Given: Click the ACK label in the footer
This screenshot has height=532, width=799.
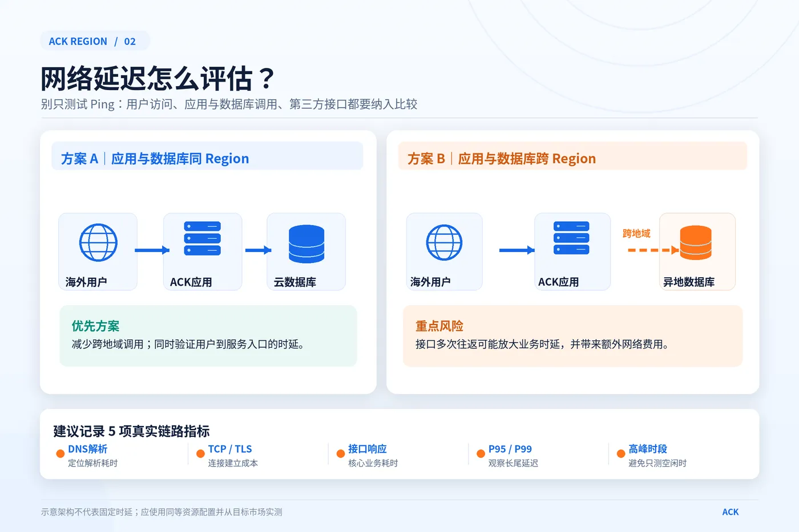Looking at the screenshot, I should click(x=731, y=512).
